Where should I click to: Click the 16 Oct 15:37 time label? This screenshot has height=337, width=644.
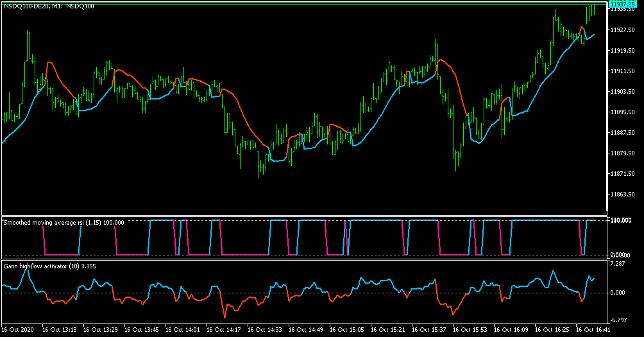pos(429,329)
